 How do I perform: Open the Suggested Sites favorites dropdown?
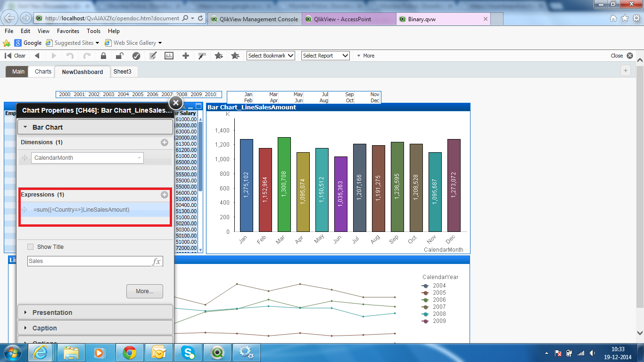[x=73, y=43]
